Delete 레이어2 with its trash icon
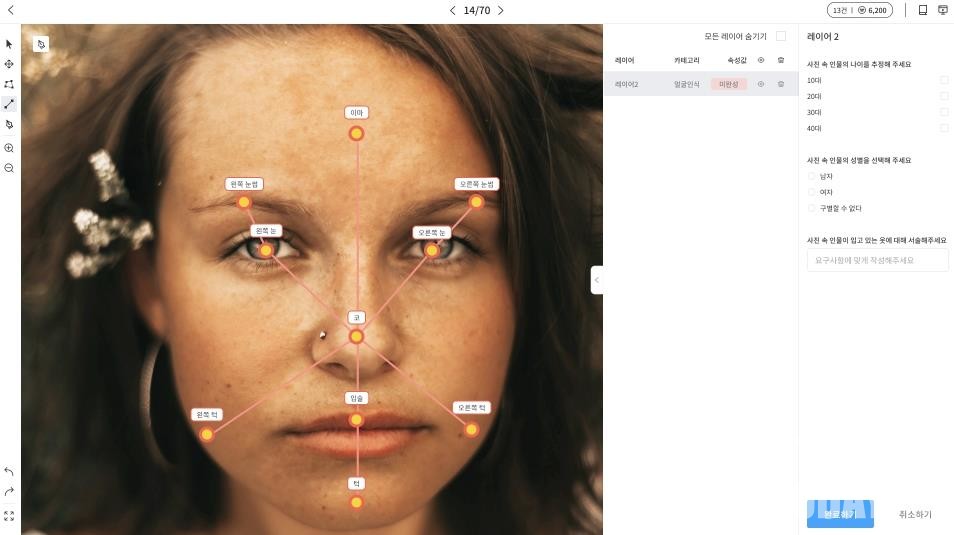This screenshot has height=535, width=954. coord(781,84)
